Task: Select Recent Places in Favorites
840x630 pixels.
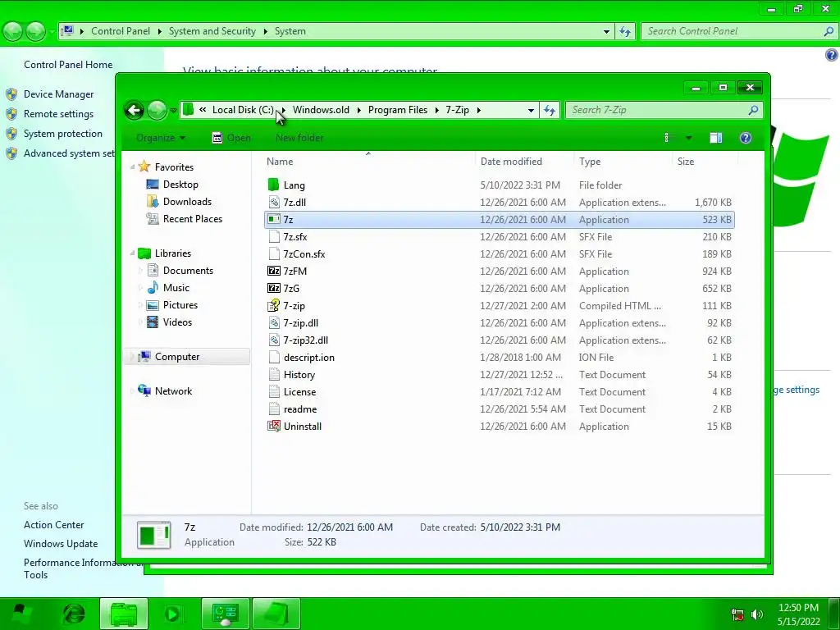Action: click(x=192, y=218)
